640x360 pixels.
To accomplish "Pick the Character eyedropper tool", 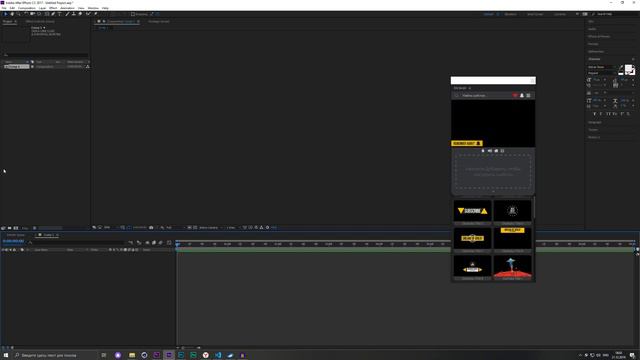I will coord(621,67).
